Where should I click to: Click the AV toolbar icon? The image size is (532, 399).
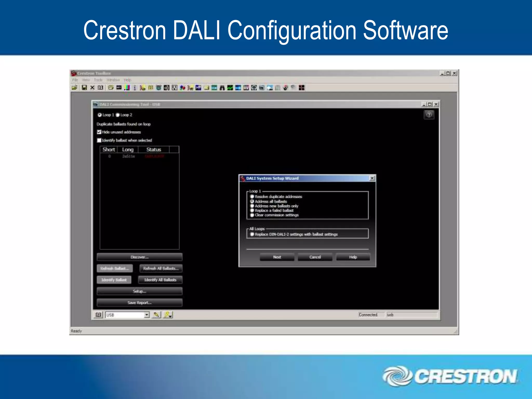coord(246,88)
